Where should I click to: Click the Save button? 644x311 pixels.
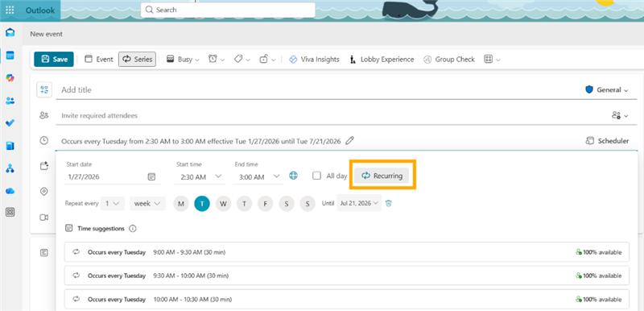click(54, 59)
